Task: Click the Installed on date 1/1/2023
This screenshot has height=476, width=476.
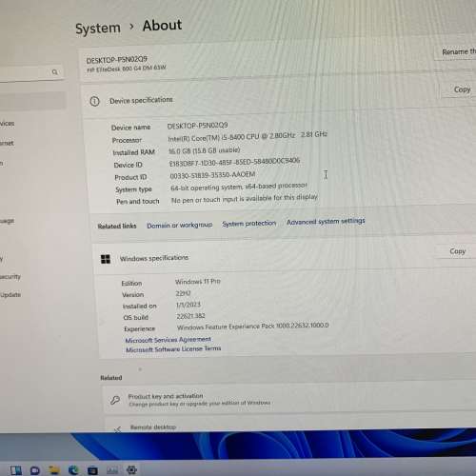Action: click(188, 305)
